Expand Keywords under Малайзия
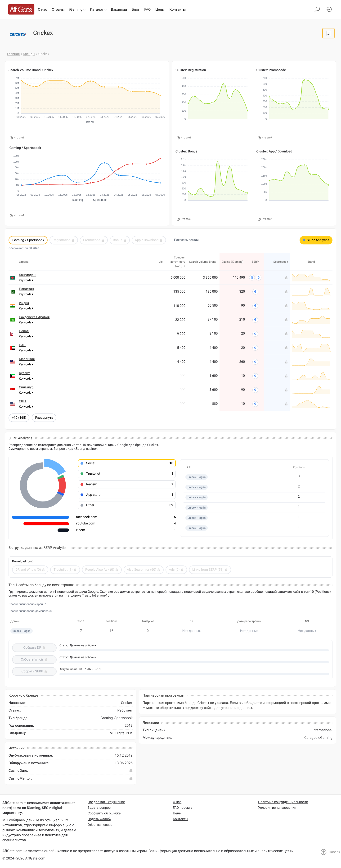 [26, 365]
